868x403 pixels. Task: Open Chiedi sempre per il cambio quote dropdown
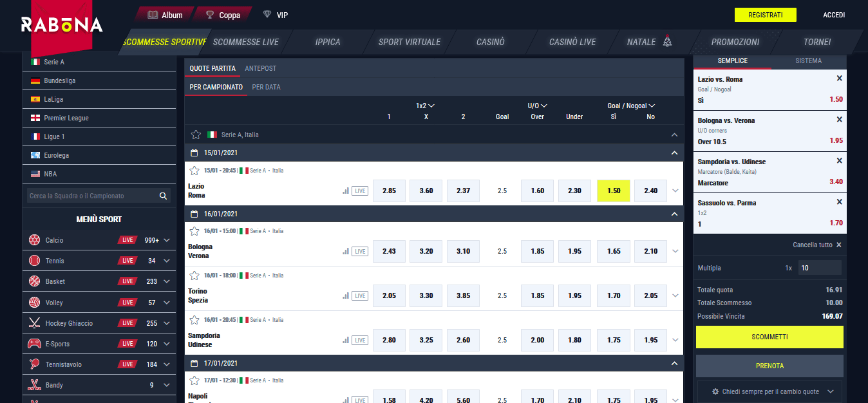click(769, 391)
